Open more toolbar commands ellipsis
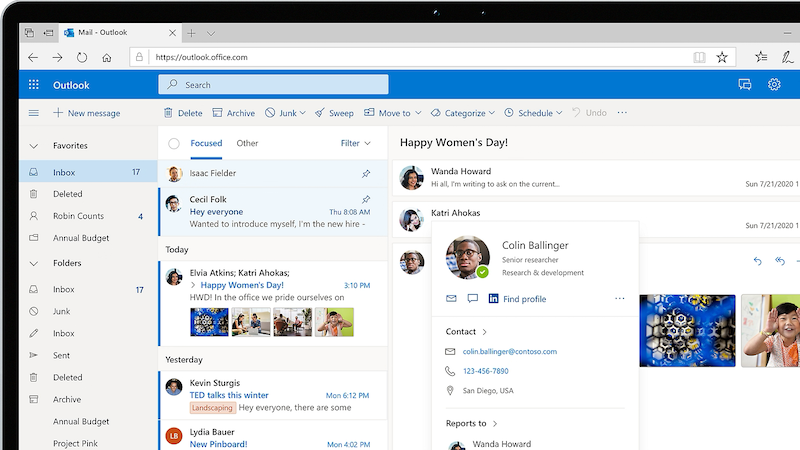 point(622,113)
